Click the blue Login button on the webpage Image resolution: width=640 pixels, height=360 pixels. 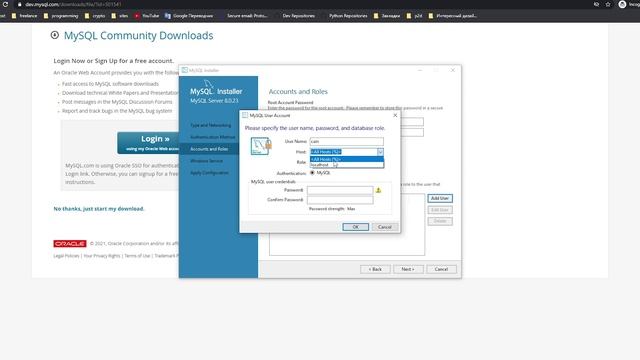point(148,143)
